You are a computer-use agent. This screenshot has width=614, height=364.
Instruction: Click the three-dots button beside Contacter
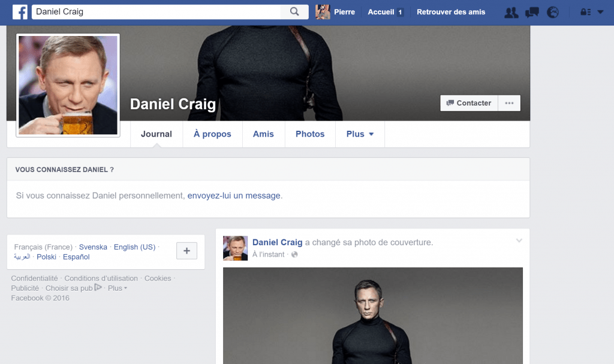click(509, 103)
